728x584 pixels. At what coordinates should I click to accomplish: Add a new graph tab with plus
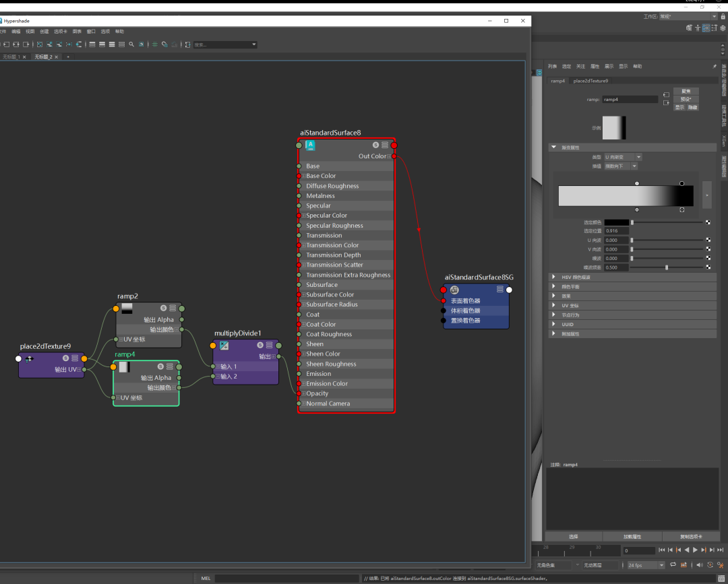[68, 57]
